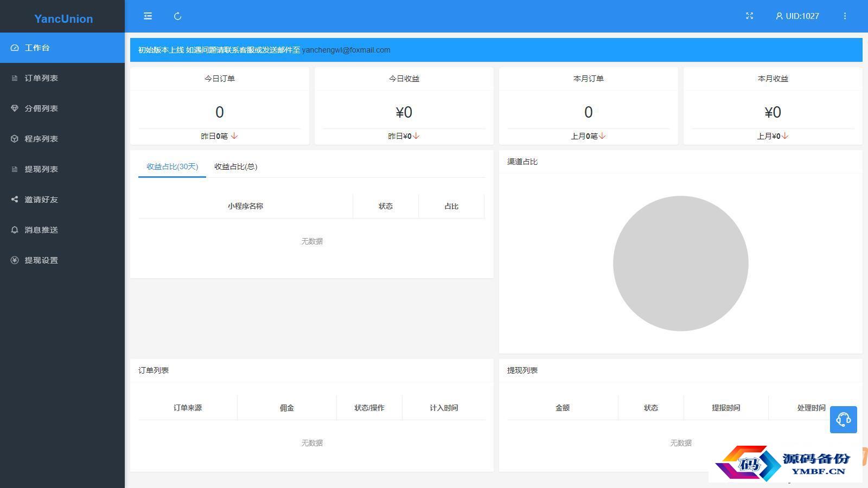
Task: Click the YancUnion logo
Action: [x=63, y=18]
